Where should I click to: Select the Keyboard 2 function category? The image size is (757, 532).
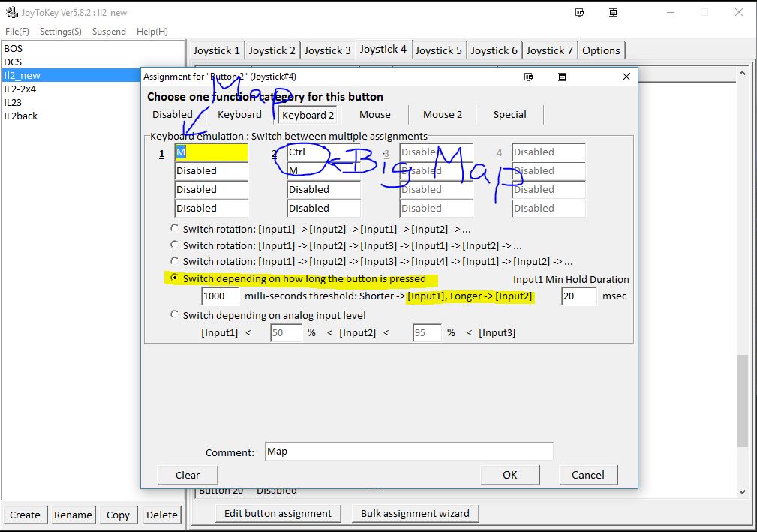tap(308, 115)
